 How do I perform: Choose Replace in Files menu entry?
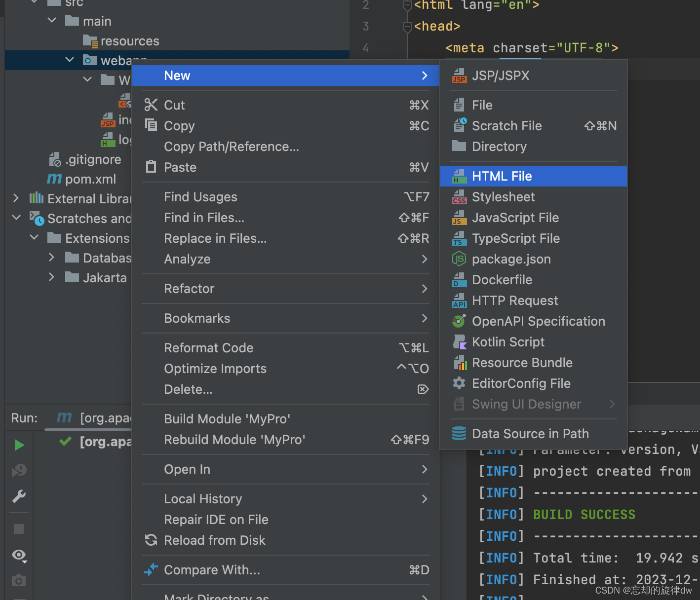[285, 238]
